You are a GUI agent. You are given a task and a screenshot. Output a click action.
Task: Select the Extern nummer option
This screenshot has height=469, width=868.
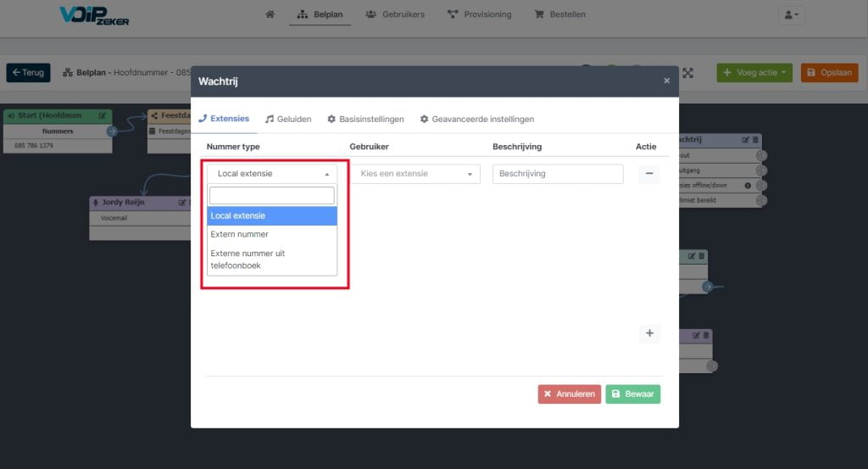tap(272, 234)
